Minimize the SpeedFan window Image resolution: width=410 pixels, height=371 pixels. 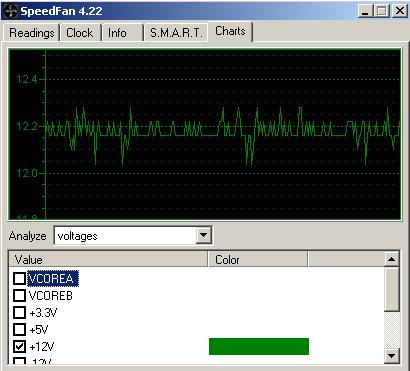click(x=367, y=11)
